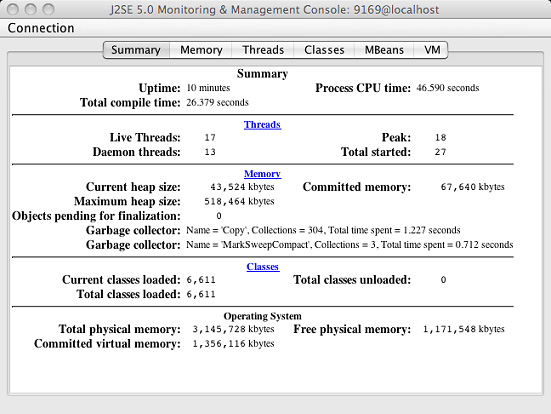The height and width of the screenshot is (414, 551).
Task: Click Total classes loaded value 6,611
Action: pos(201,294)
